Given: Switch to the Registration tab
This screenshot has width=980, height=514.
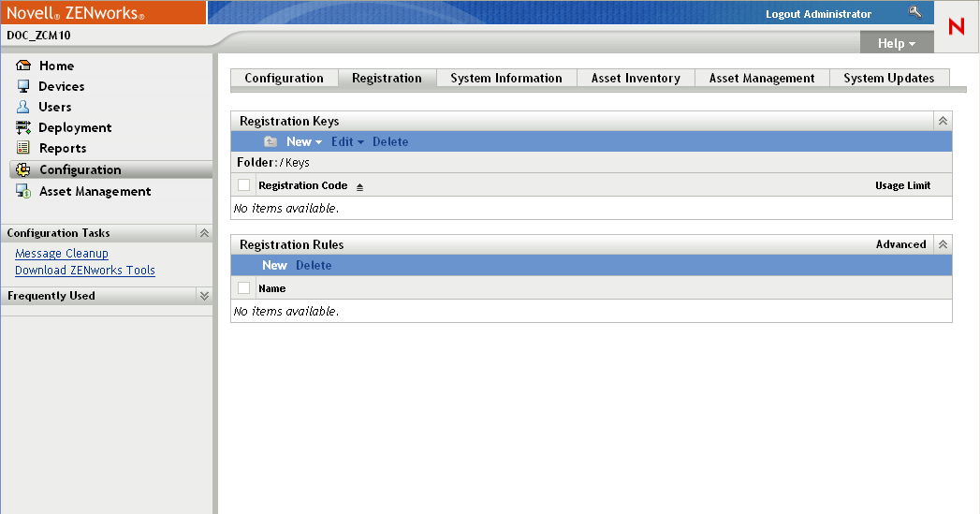Looking at the screenshot, I should 387,78.
